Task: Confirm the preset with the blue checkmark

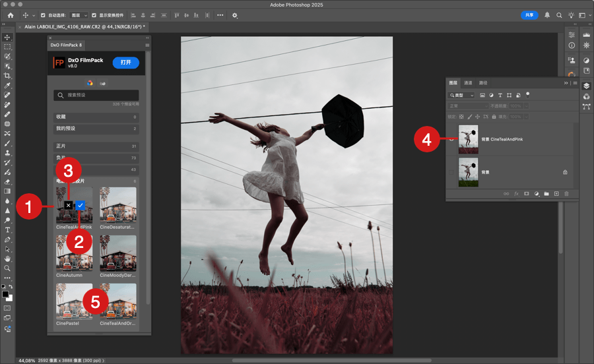Action: coord(80,205)
